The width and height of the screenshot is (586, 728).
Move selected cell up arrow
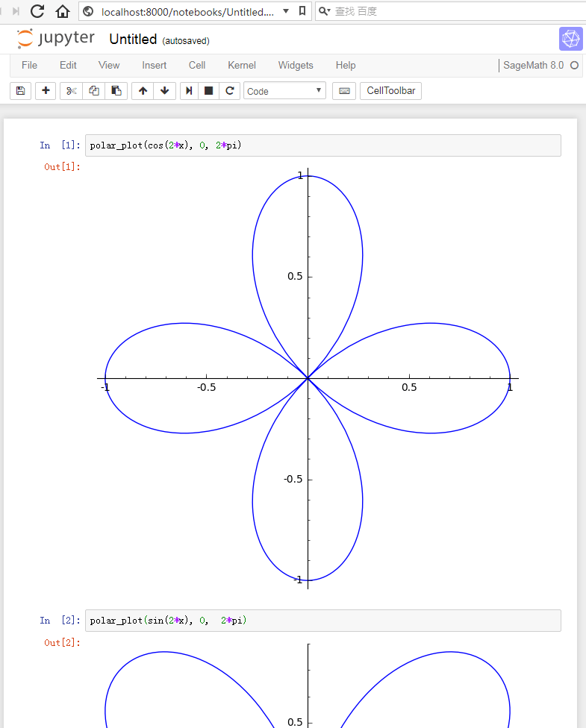[x=143, y=91]
